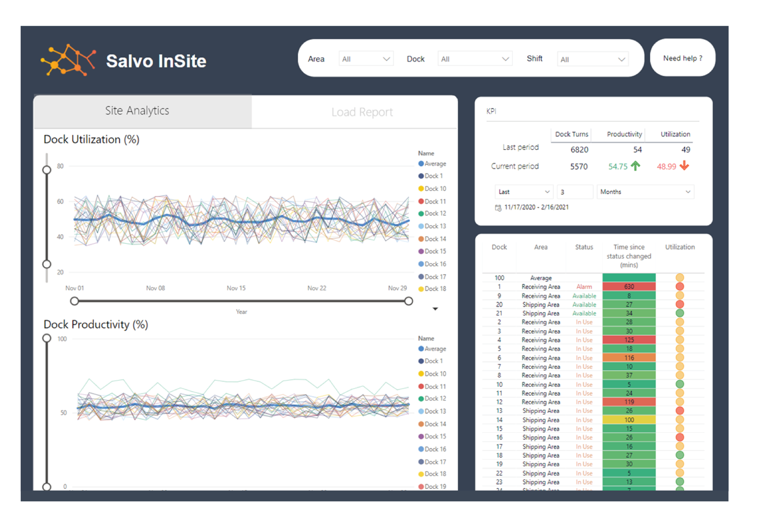Open the Area filter dropdown
Screen dimensions: 764x532
366,59
